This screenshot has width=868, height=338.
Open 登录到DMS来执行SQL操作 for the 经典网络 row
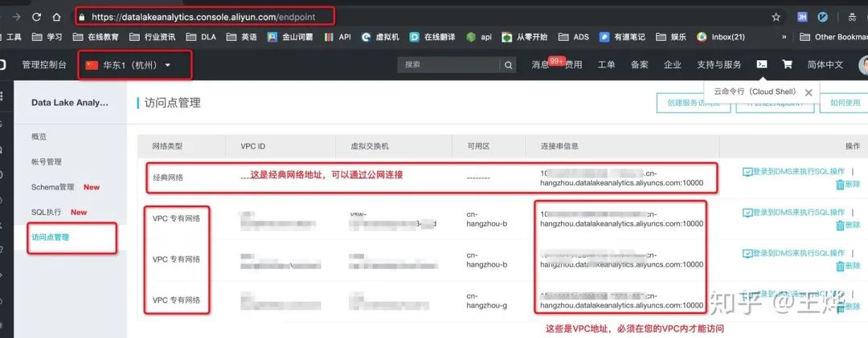[x=793, y=172]
